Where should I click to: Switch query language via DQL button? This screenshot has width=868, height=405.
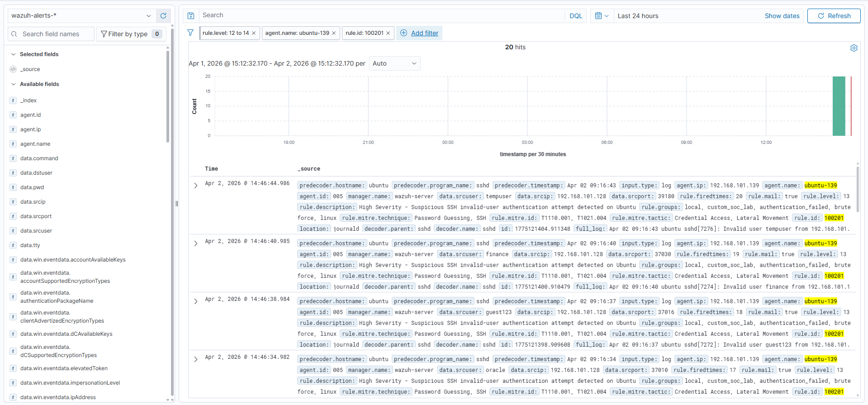pyautogui.click(x=576, y=16)
